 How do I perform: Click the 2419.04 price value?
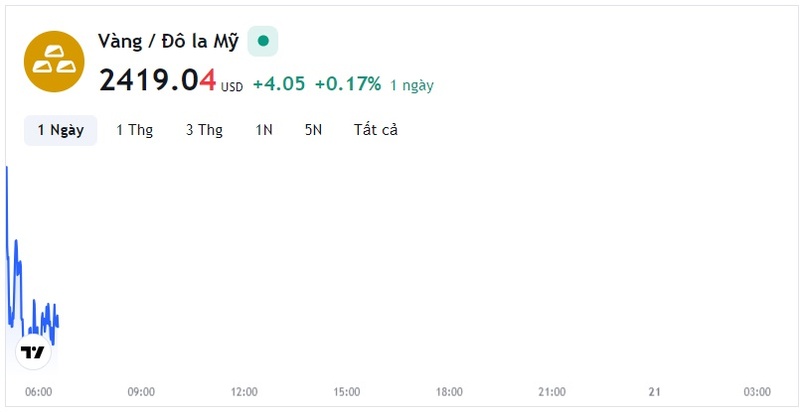[x=158, y=81]
